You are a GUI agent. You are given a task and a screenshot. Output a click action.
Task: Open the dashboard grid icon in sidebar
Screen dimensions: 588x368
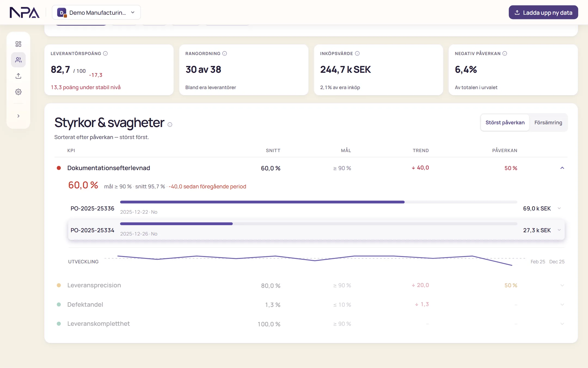18,44
